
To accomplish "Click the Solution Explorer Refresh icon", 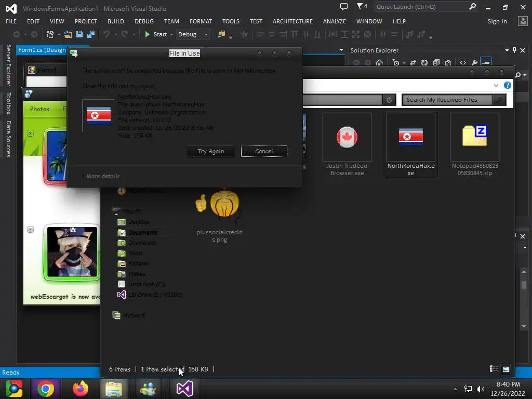I will tap(424, 62).
